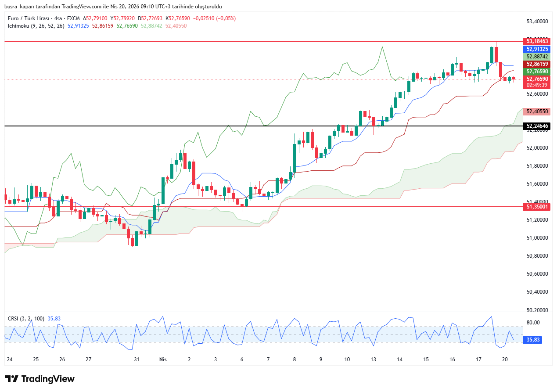557x392 pixels.
Task: Click date label 20 on time axis
Action: (x=505, y=359)
